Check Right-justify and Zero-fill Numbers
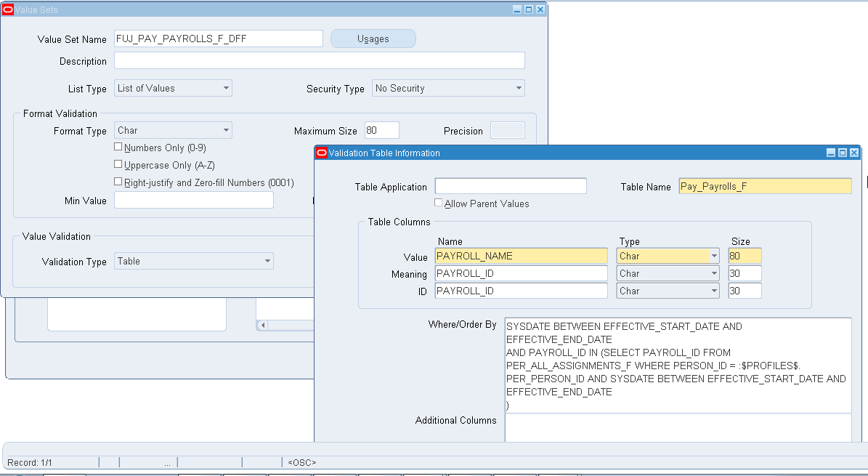 [x=118, y=182]
